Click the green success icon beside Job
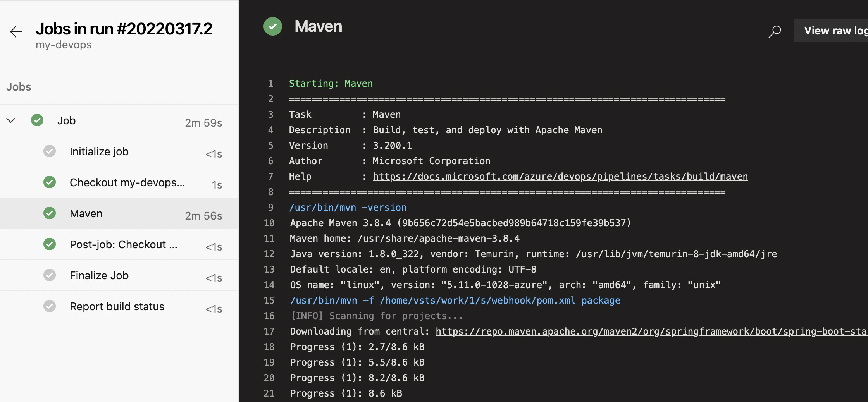 pyautogui.click(x=37, y=120)
